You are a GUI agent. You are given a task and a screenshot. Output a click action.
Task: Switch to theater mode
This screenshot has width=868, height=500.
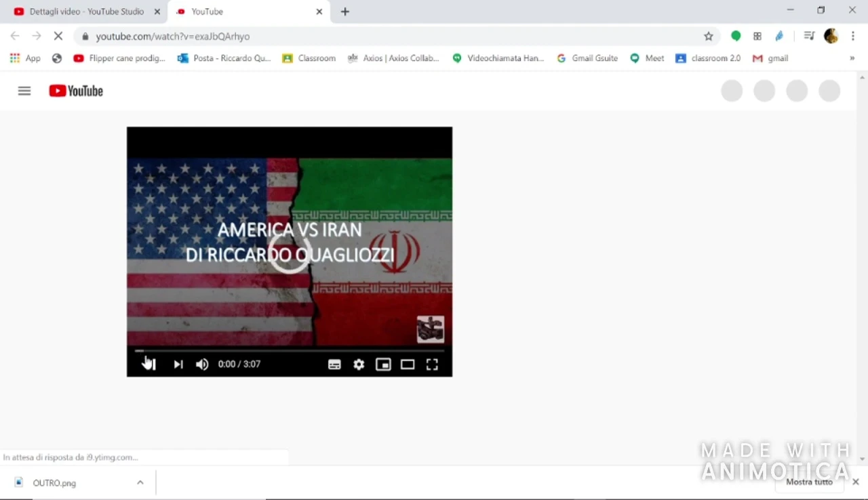407,364
